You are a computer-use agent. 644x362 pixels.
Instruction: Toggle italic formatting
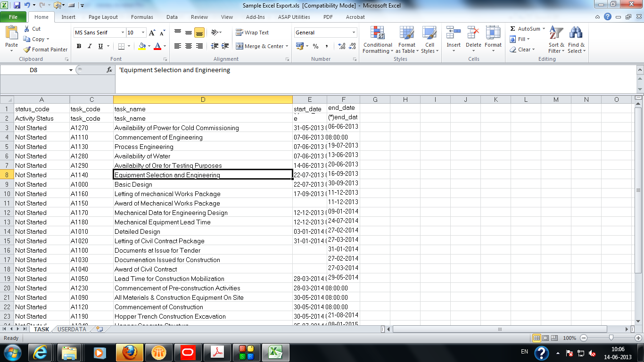90,46
